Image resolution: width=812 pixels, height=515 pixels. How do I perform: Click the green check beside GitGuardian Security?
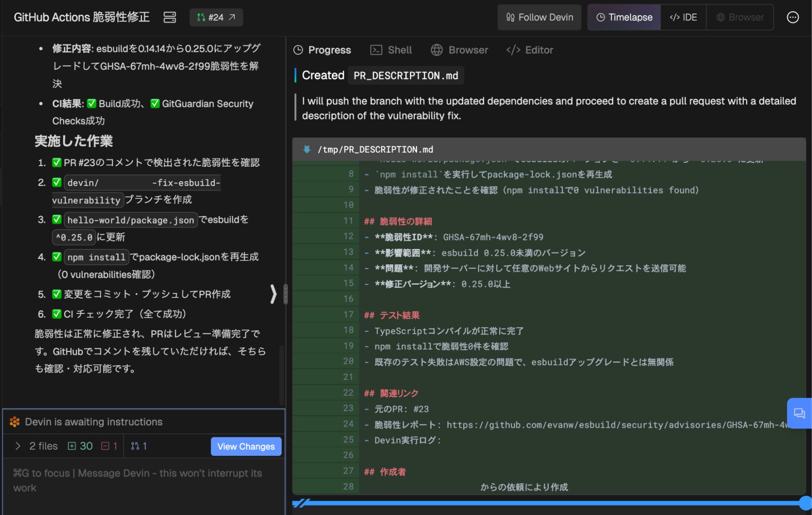pos(155,104)
